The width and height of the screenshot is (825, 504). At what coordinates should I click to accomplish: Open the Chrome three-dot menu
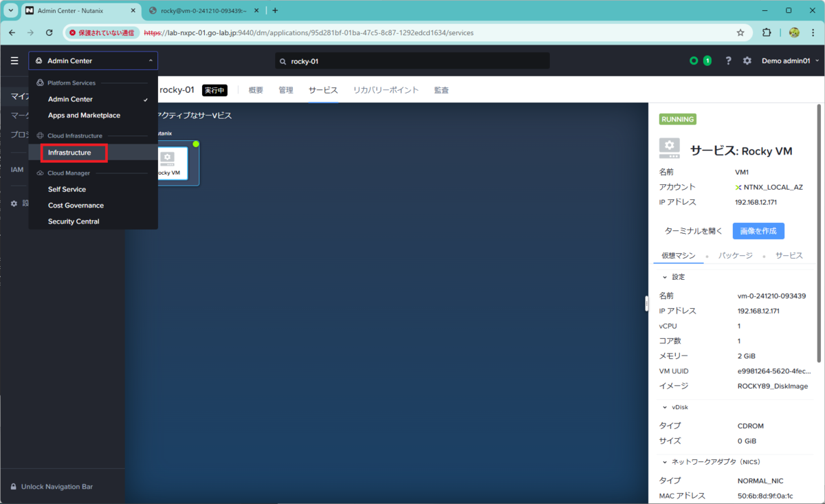[813, 32]
